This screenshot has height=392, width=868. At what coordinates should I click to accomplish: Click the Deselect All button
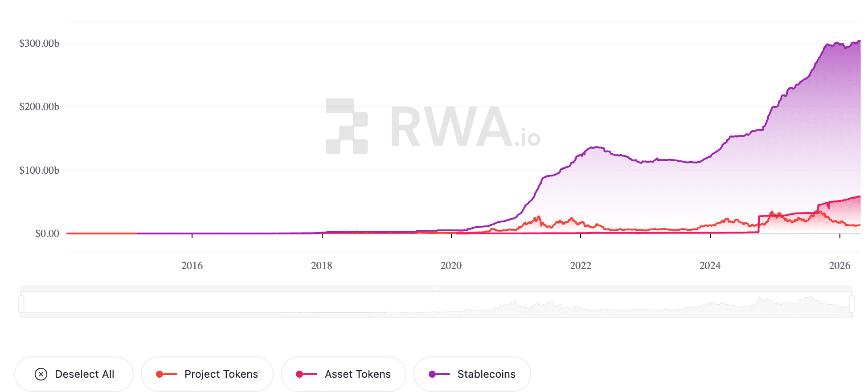coord(74,374)
